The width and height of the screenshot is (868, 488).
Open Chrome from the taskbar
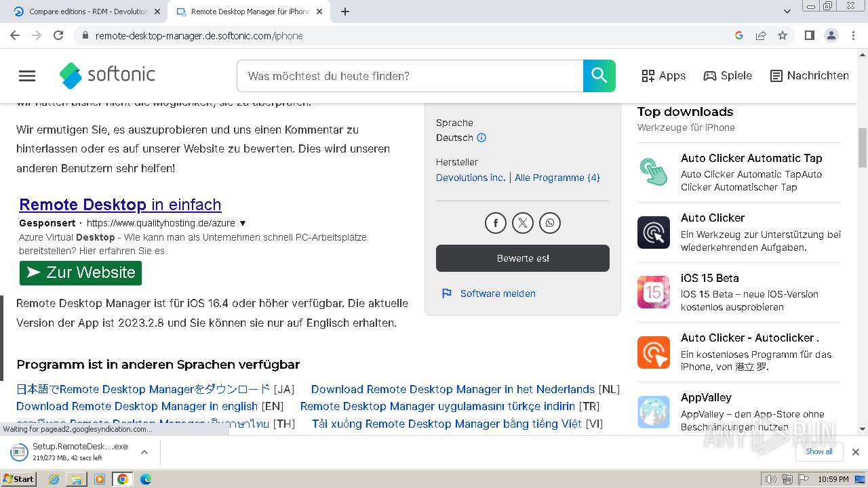[x=123, y=479]
